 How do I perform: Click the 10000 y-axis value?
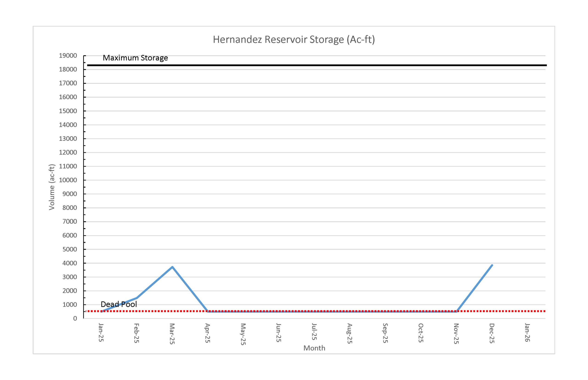click(x=68, y=180)
